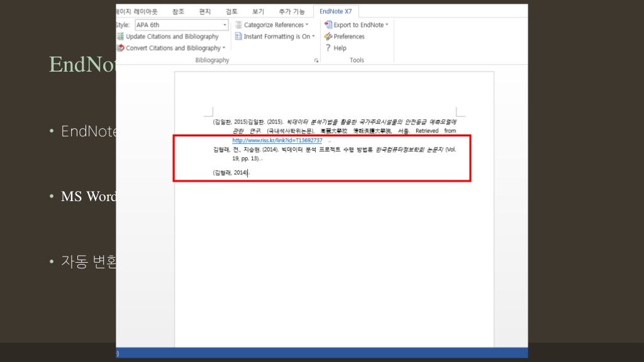The width and height of the screenshot is (644, 362).
Task: Open the 참조 ribbon tab
Action: (178, 11)
